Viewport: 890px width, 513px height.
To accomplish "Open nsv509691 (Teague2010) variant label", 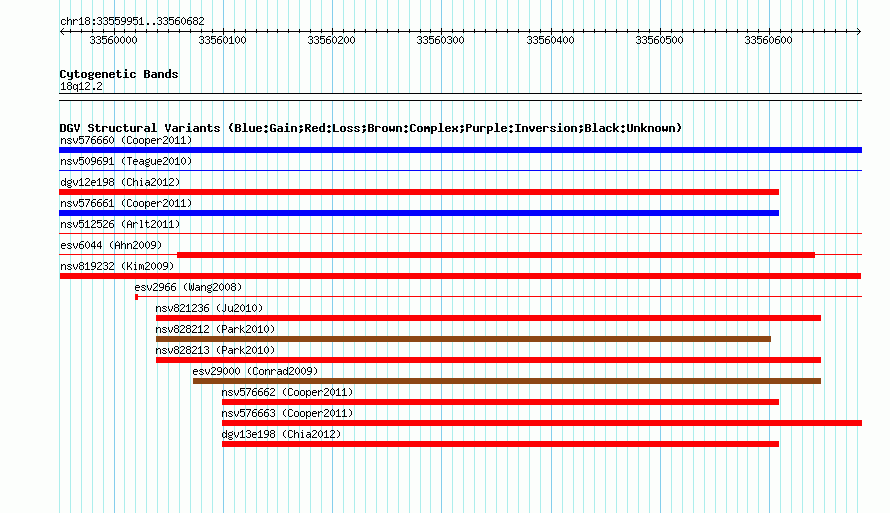I will point(126,161).
